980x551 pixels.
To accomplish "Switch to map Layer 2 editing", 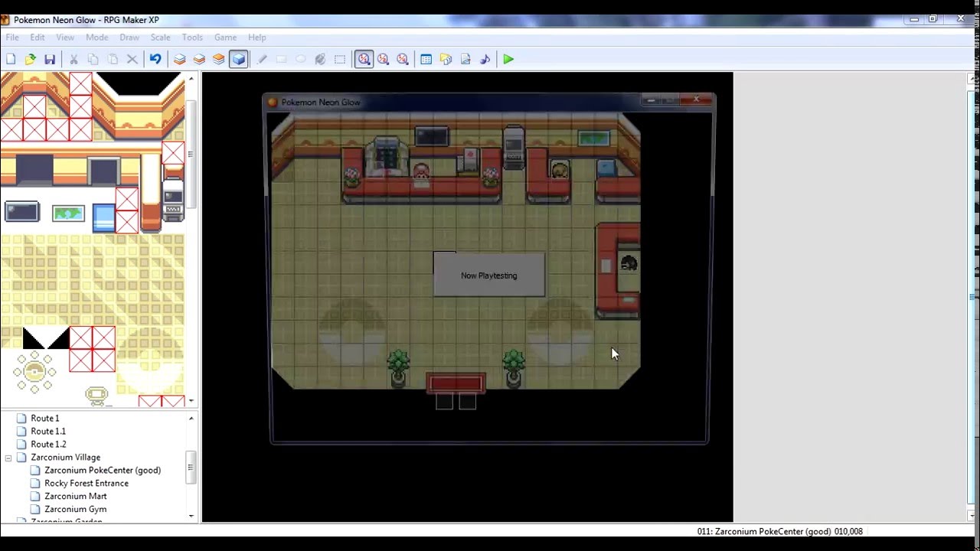I will [199, 59].
